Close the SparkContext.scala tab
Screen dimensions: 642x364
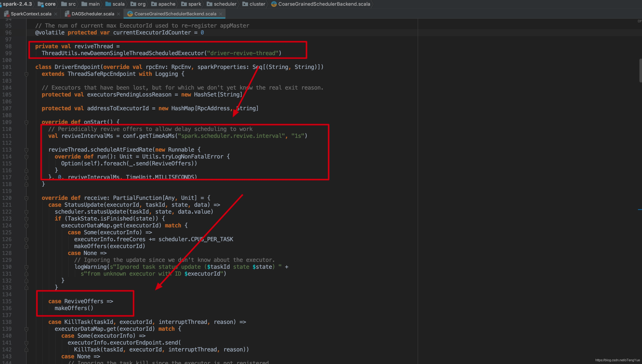pos(56,14)
